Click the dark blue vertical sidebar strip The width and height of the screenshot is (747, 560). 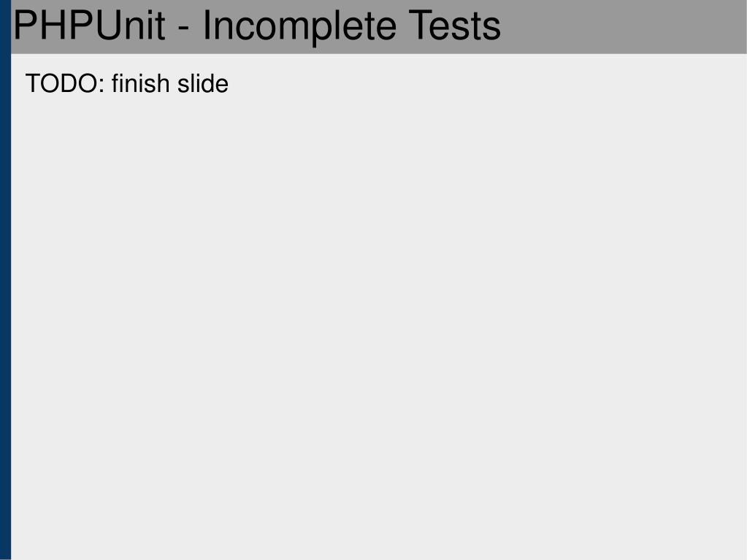pyautogui.click(x=5, y=304)
